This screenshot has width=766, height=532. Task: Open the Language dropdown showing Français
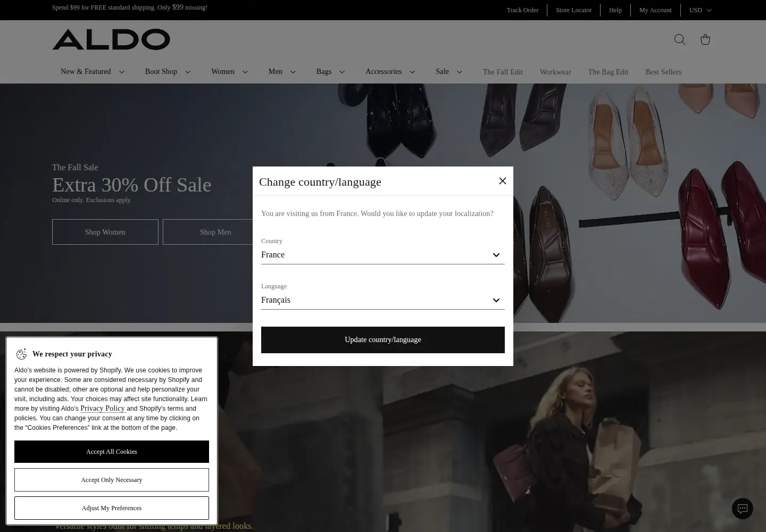click(383, 300)
